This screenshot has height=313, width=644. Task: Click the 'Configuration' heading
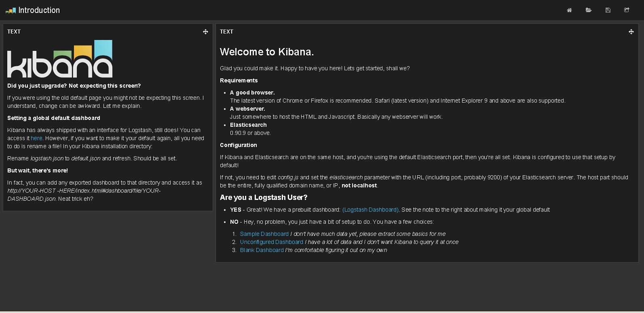pos(239,145)
